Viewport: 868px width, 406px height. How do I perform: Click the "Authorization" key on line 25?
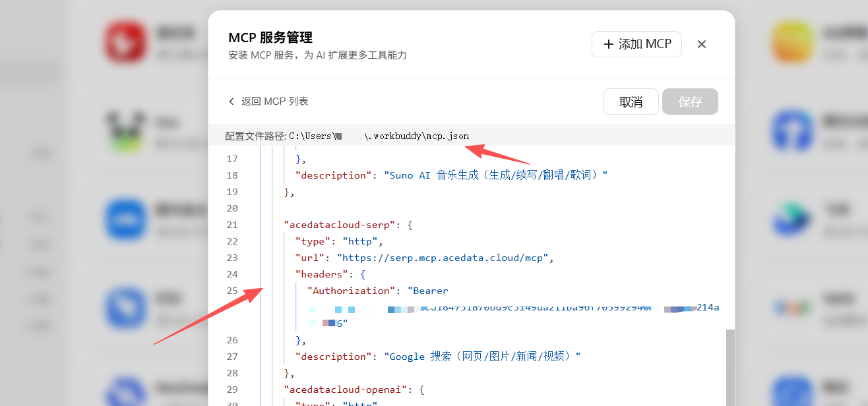point(352,291)
